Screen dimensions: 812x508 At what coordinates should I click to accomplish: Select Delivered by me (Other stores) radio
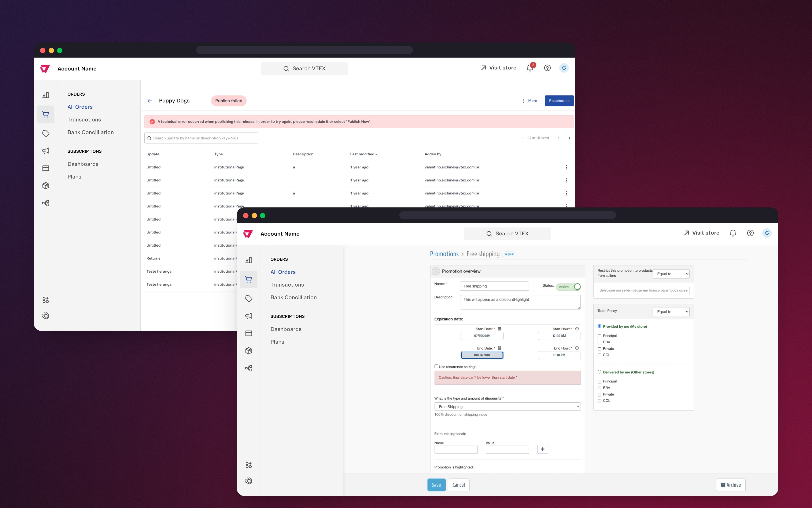pos(599,372)
